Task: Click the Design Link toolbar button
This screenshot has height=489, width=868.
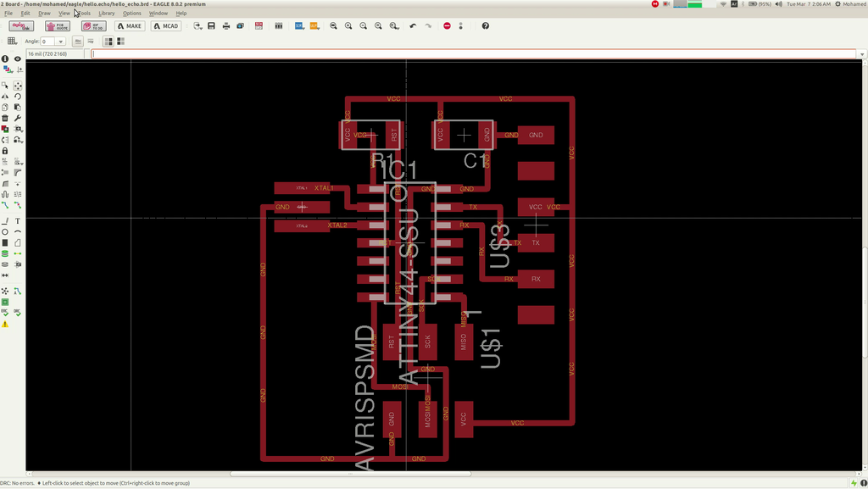Action: point(21,26)
